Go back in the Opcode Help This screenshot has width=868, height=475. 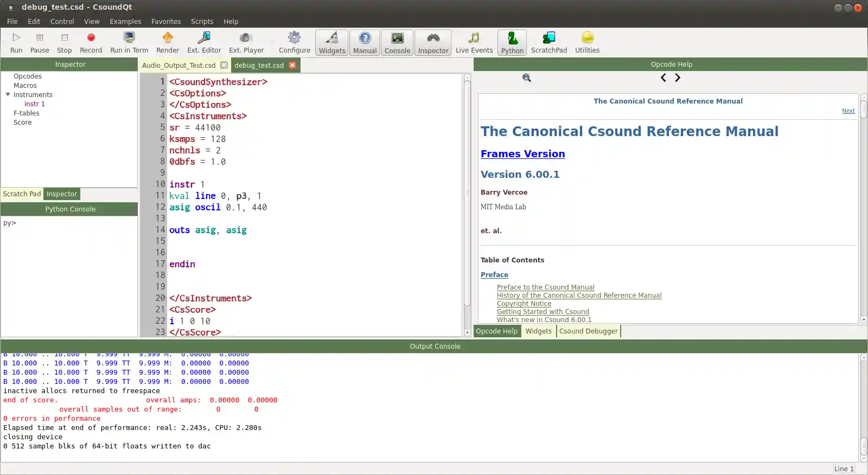(663, 78)
